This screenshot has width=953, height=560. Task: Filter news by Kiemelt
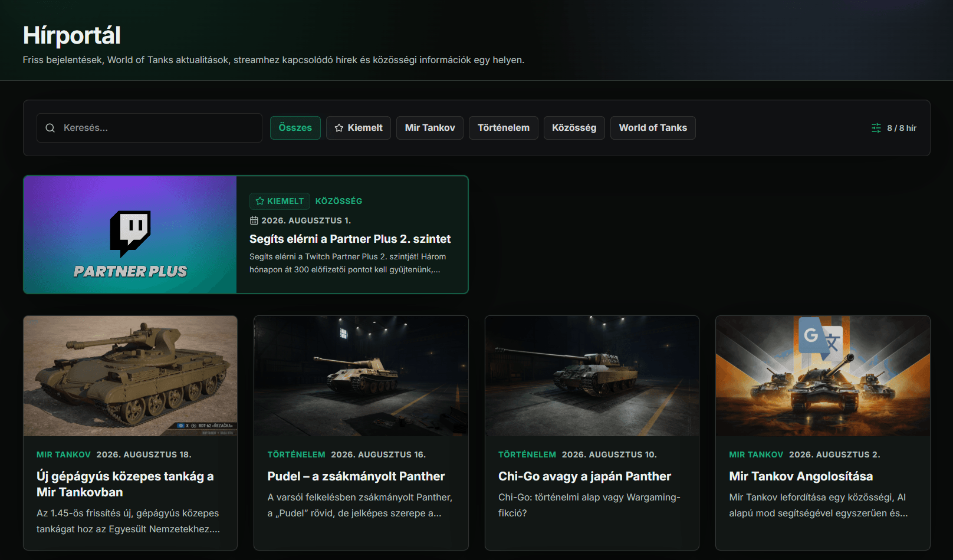(x=359, y=128)
